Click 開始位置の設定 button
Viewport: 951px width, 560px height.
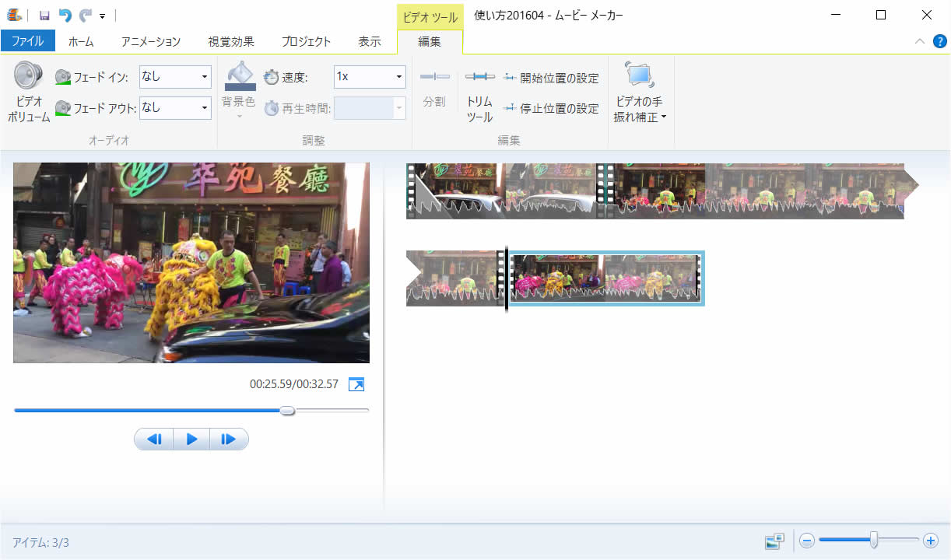click(551, 78)
